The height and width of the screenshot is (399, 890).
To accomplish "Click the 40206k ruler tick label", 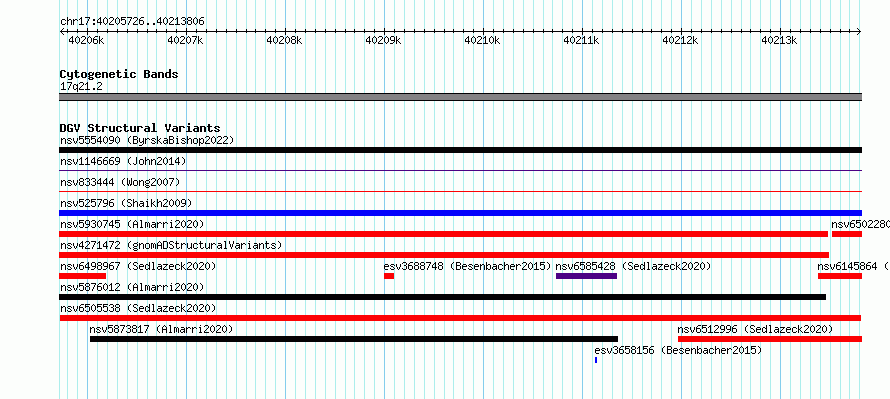I will tap(86, 40).
